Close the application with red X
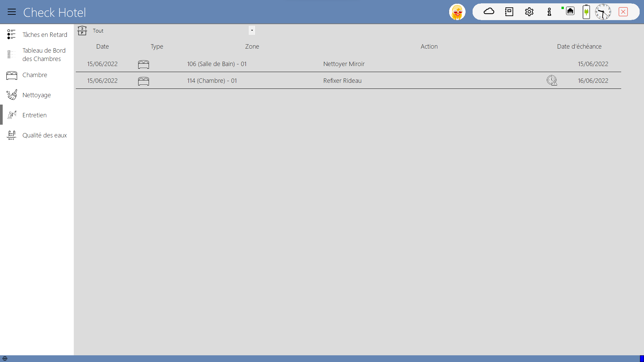The height and width of the screenshot is (362, 644). coord(623,12)
